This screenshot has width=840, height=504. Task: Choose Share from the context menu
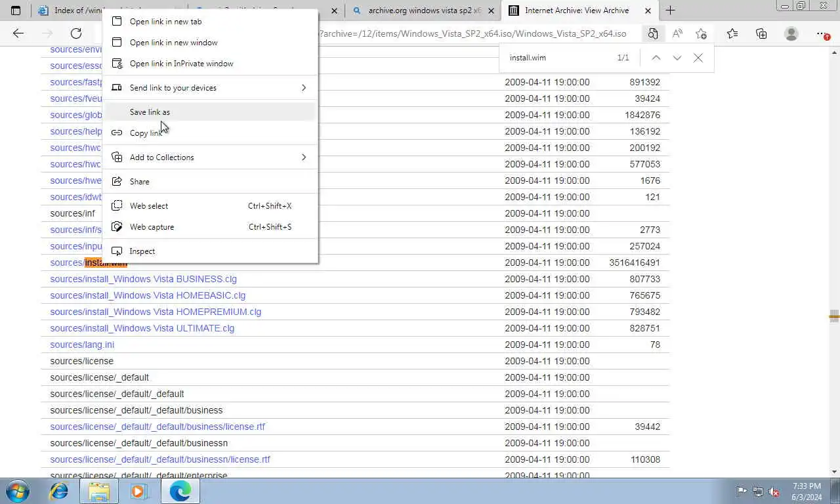(210, 182)
